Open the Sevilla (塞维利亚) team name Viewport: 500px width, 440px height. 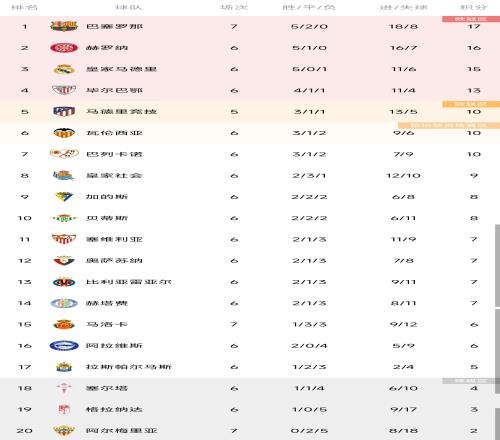(x=114, y=239)
